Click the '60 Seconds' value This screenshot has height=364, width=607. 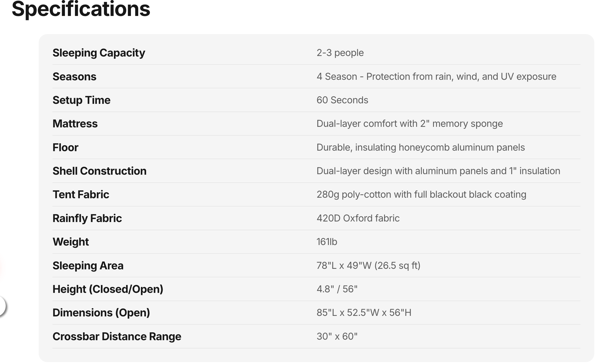(x=342, y=100)
